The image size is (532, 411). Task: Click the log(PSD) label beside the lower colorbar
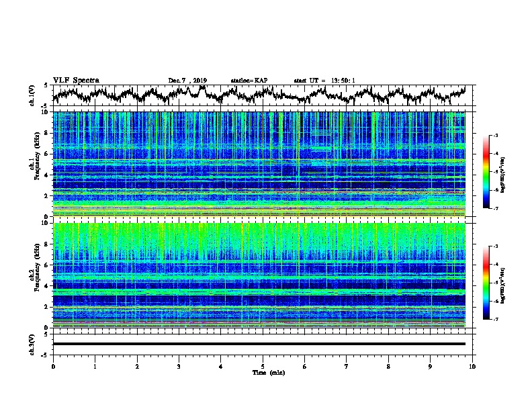coord(503,285)
